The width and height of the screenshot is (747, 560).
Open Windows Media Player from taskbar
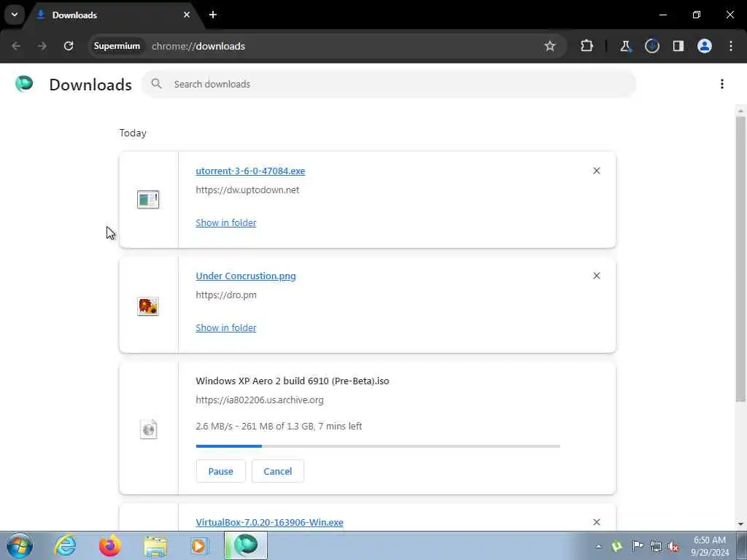(200, 545)
